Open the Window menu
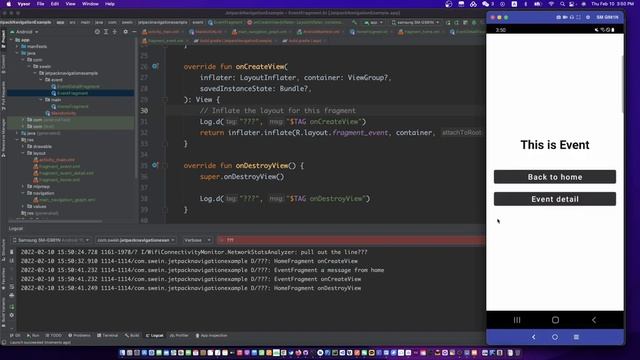 coord(90,4)
